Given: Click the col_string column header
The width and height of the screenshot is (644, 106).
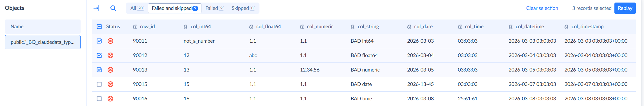Looking at the screenshot, I should (x=368, y=27).
